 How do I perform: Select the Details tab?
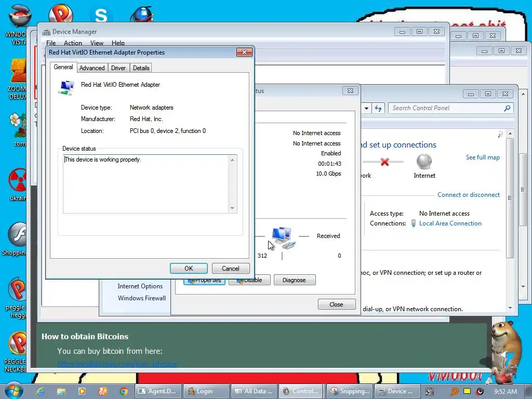pos(141,68)
